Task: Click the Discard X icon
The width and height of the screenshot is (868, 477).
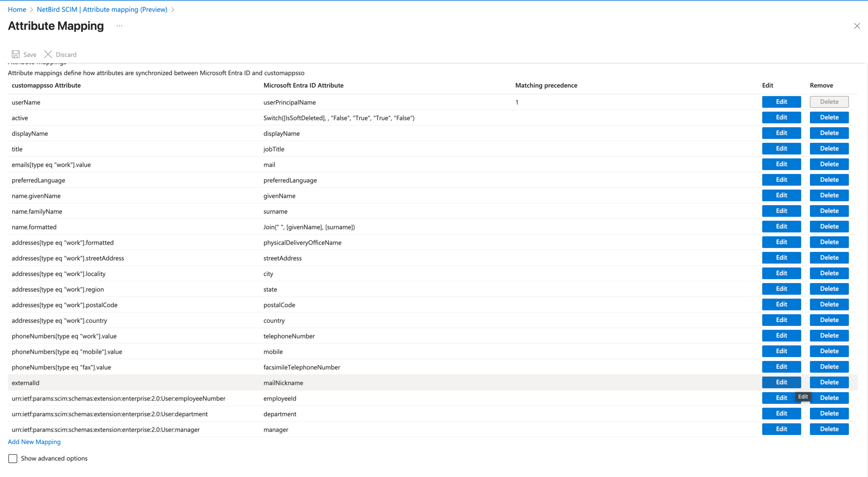Action: pos(48,54)
